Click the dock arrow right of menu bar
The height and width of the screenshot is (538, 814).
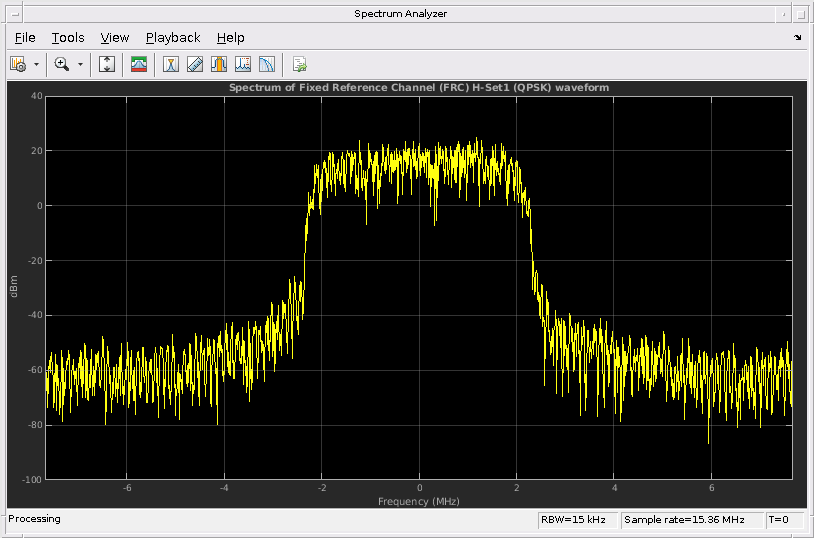[798, 38]
